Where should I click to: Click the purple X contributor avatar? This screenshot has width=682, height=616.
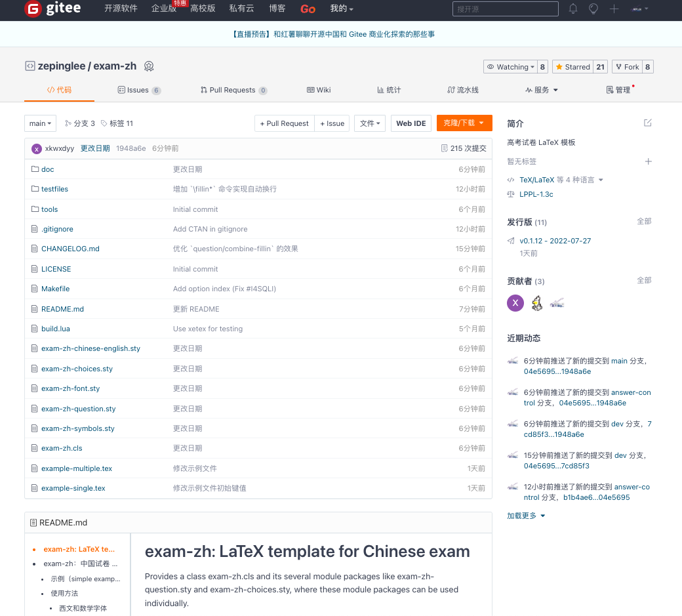pyautogui.click(x=515, y=302)
